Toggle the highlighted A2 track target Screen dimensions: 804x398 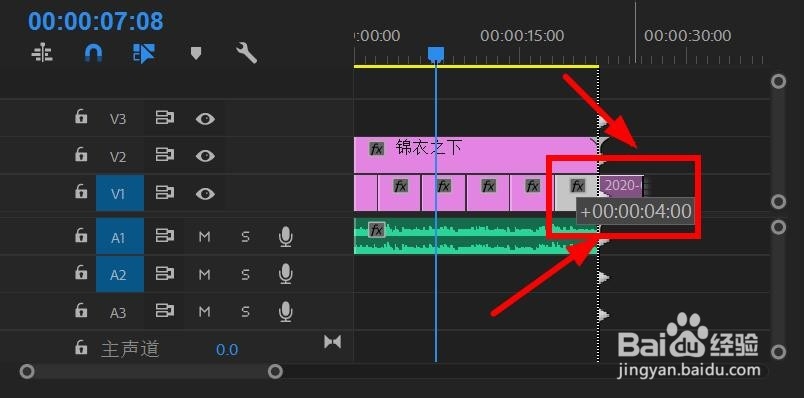click(x=119, y=275)
